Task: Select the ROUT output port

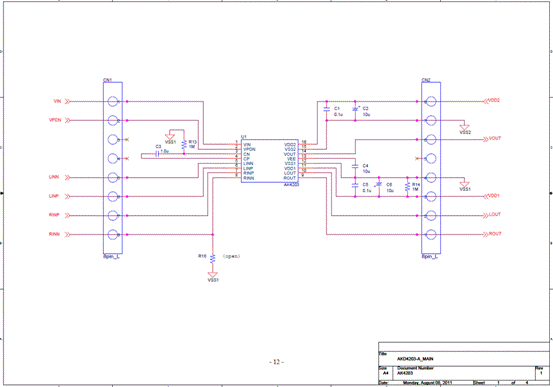Action: tap(495, 234)
